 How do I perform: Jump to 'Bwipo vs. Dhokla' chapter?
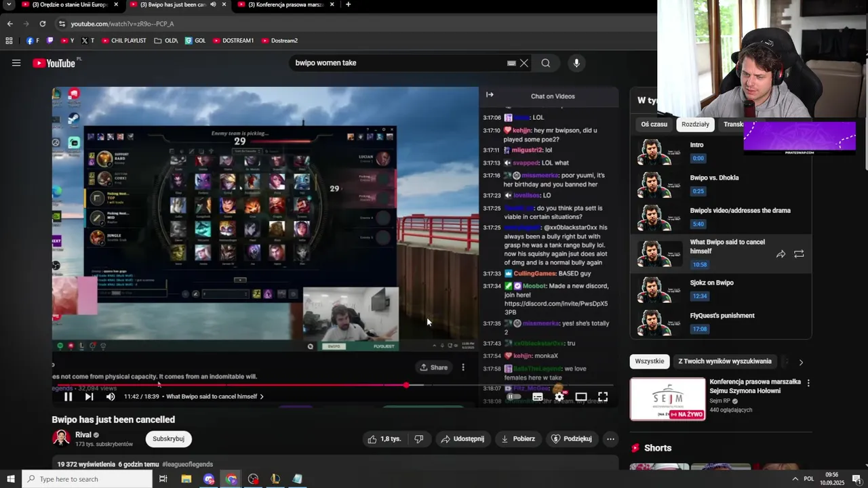point(721,184)
